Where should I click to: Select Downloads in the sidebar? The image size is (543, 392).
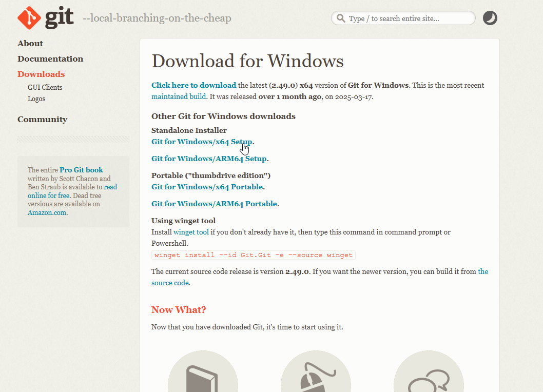(41, 74)
